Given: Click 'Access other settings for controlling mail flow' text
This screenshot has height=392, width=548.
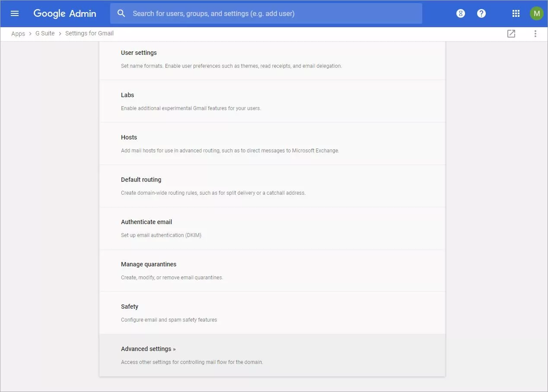Looking at the screenshot, I should tap(192, 362).
